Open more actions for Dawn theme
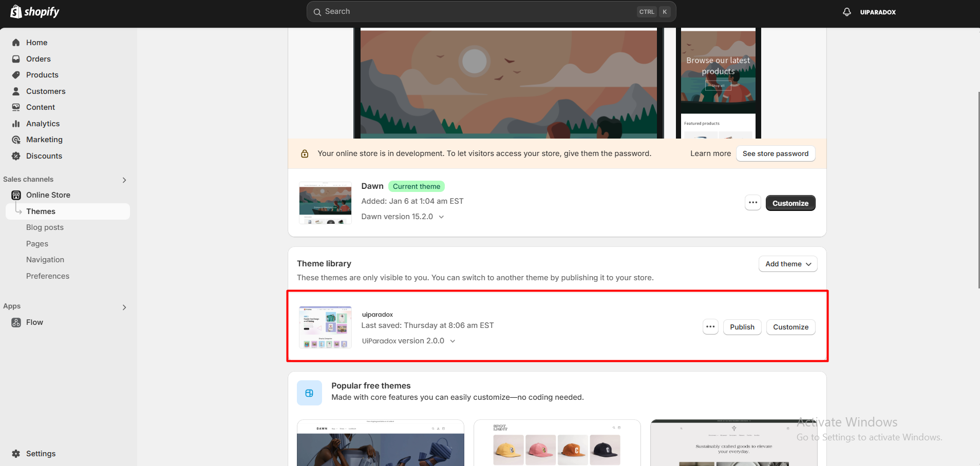Image resolution: width=980 pixels, height=466 pixels. click(x=753, y=203)
